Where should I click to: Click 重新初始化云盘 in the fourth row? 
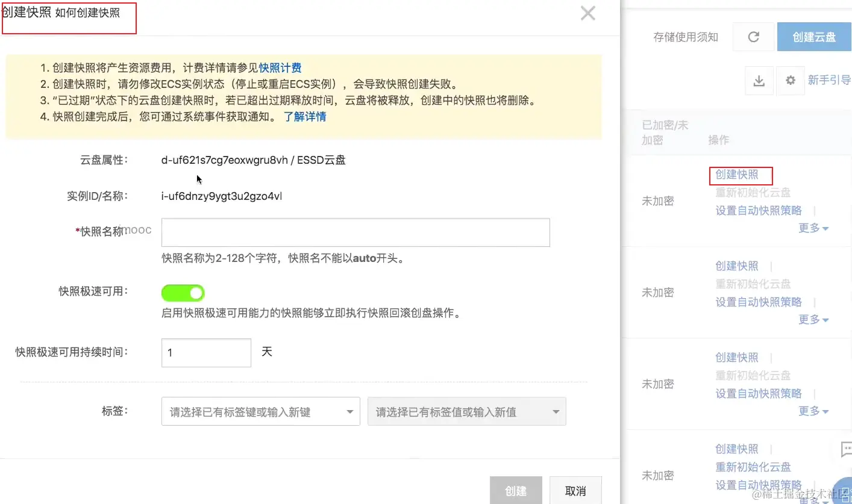753,467
